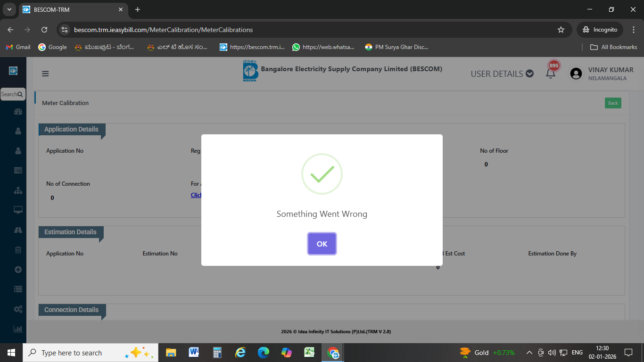Click the 'Estimation Details' section header
The image size is (644, 362).
70,232
